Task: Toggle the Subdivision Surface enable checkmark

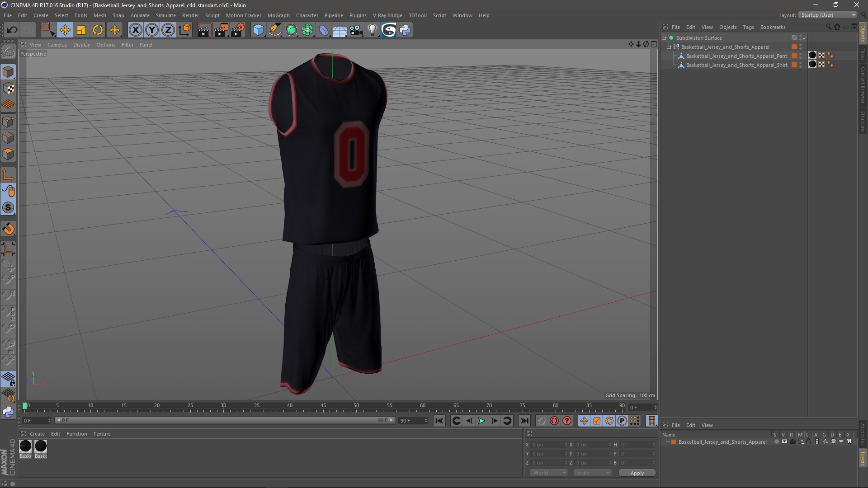Action: pyautogui.click(x=805, y=38)
